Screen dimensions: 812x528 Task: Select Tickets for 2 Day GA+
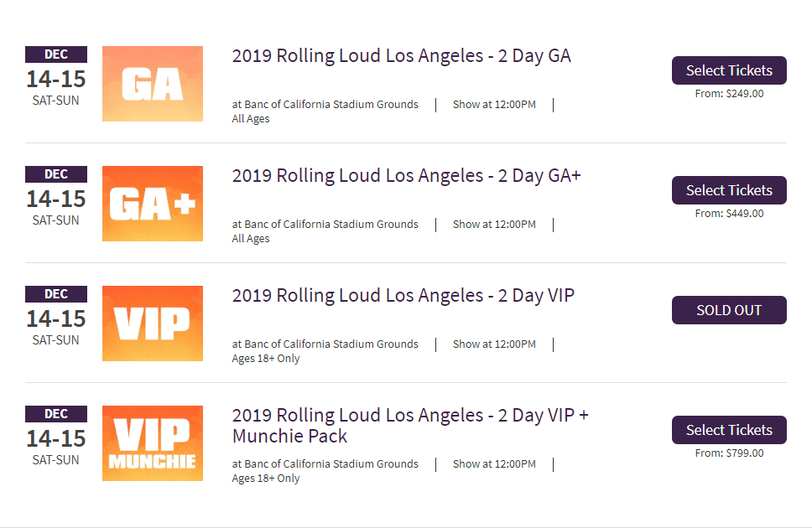729,190
